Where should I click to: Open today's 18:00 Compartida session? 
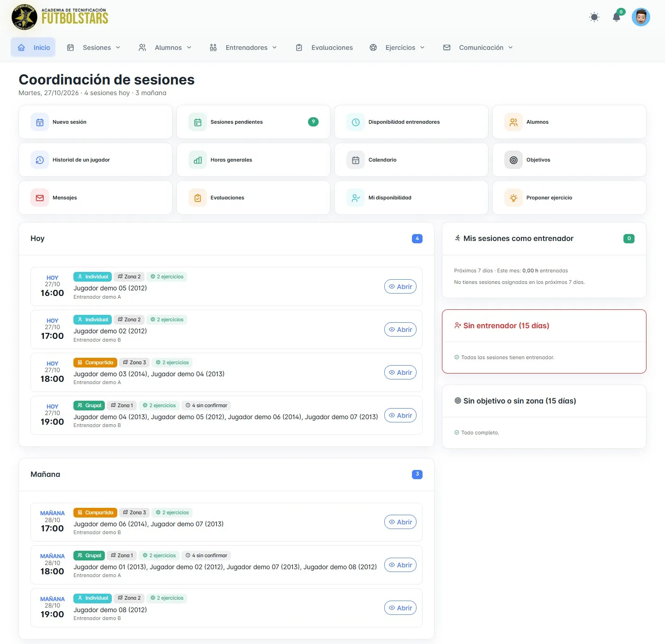click(400, 373)
